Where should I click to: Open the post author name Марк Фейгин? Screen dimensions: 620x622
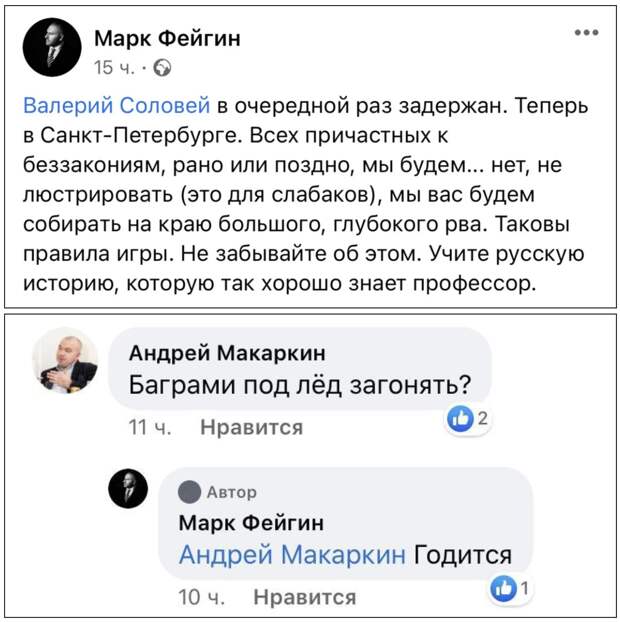[167, 38]
